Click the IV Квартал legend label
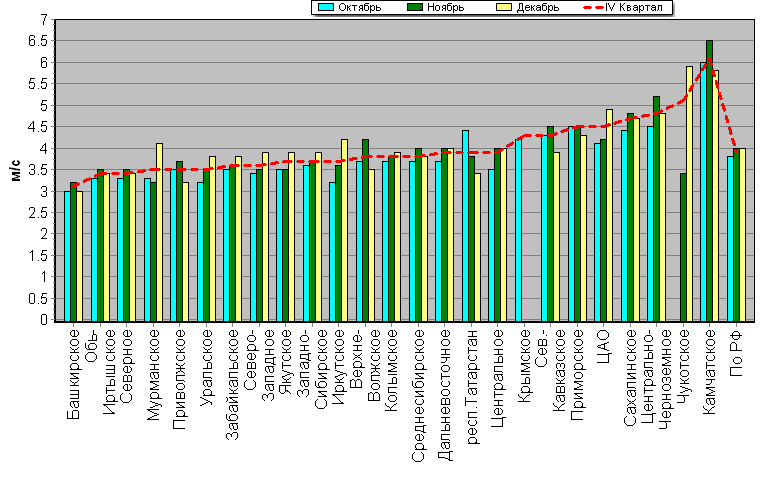Viewport: 777px width, 479px height. click(x=634, y=7)
